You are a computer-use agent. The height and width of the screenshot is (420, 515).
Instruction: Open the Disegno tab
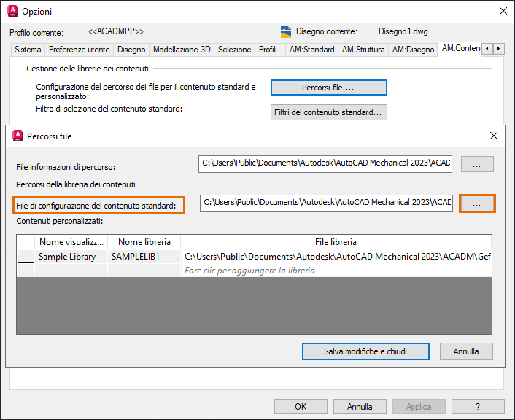tap(131, 50)
